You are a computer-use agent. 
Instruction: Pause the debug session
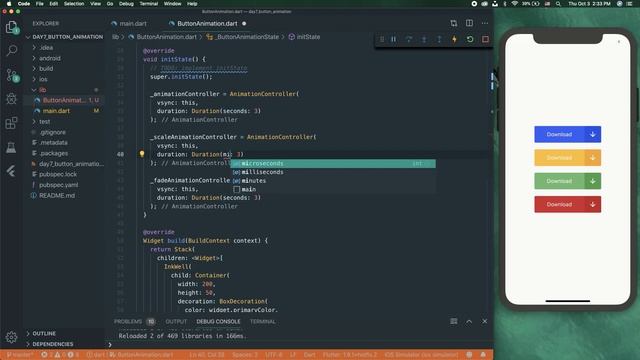[393, 39]
